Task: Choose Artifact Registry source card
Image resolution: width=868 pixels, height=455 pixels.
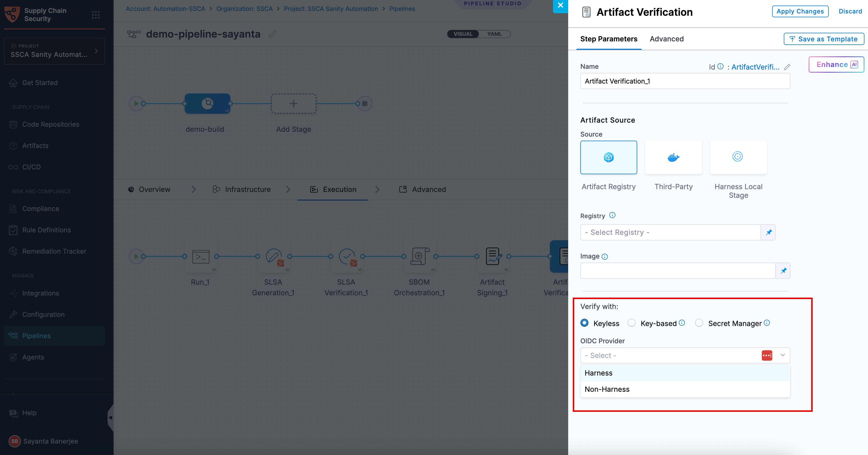Action: (x=609, y=157)
